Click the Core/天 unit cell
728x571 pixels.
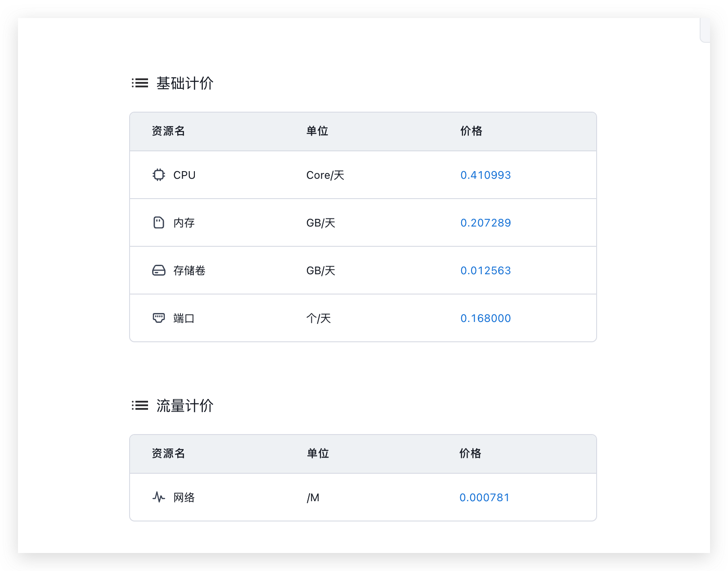[x=325, y=175]
